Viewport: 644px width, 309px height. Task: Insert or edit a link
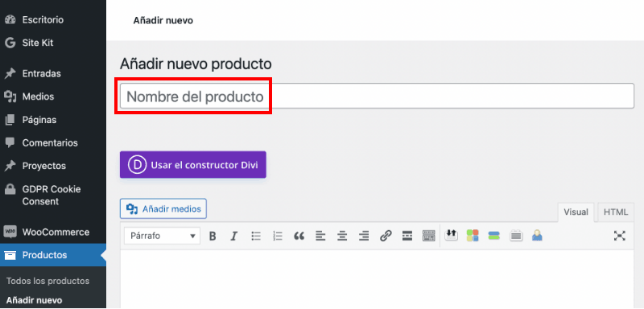386,236
